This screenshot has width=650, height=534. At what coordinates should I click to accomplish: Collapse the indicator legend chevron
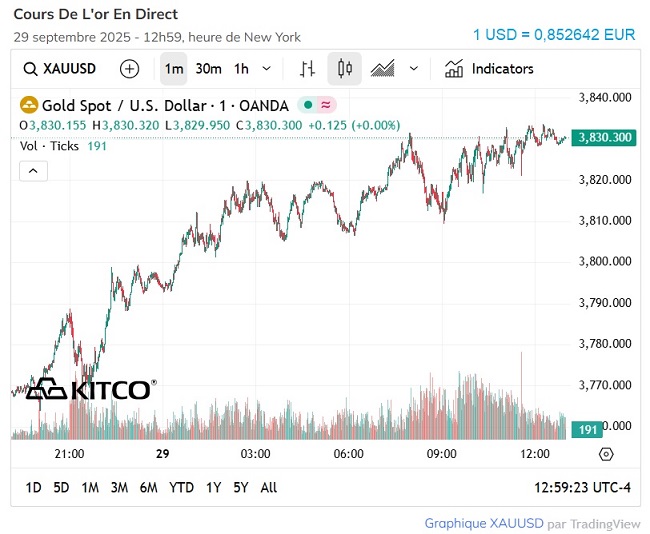[33, 171]
